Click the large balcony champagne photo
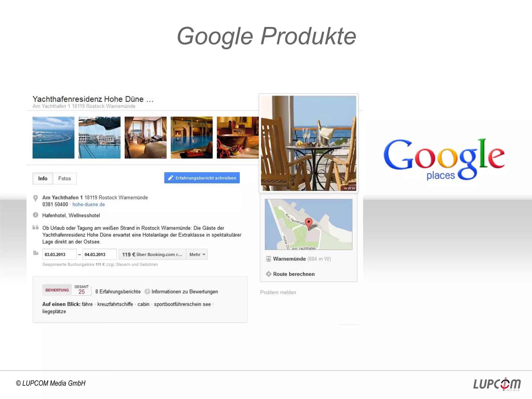Screen dimensions: 532x399 click(309, 143)
